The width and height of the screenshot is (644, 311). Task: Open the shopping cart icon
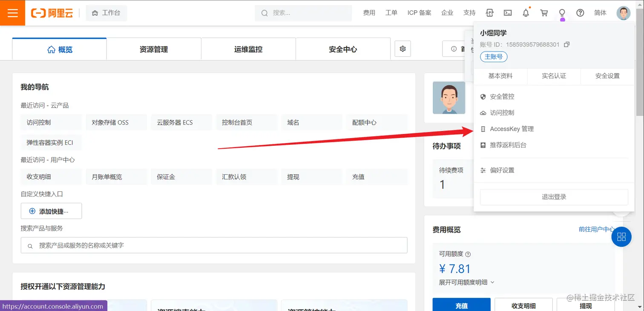click(544, 13)
